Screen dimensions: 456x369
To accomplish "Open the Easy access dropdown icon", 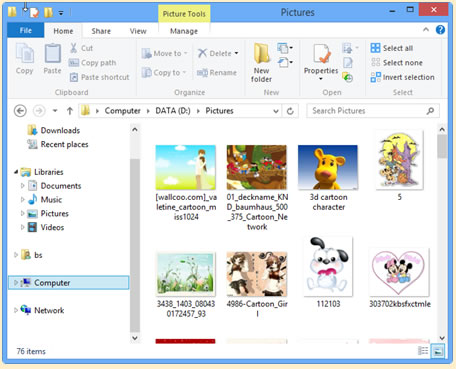I will [285, 62].
